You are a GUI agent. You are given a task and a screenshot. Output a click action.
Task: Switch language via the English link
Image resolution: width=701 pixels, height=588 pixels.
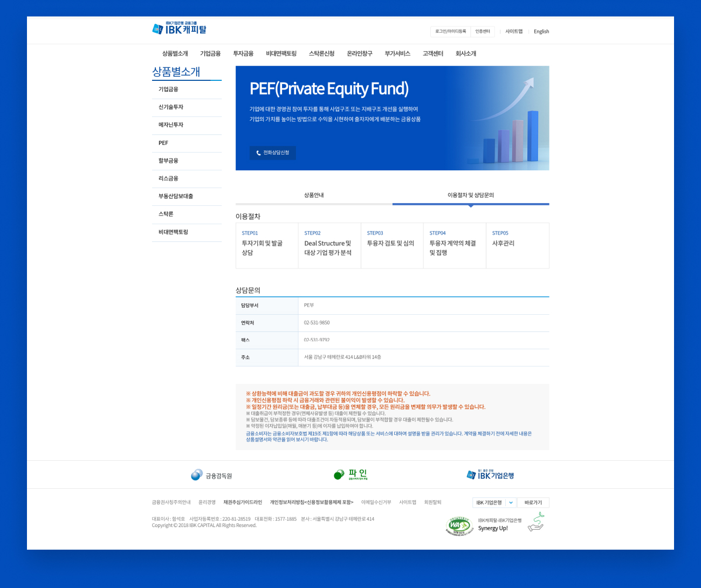coord(541,31)
